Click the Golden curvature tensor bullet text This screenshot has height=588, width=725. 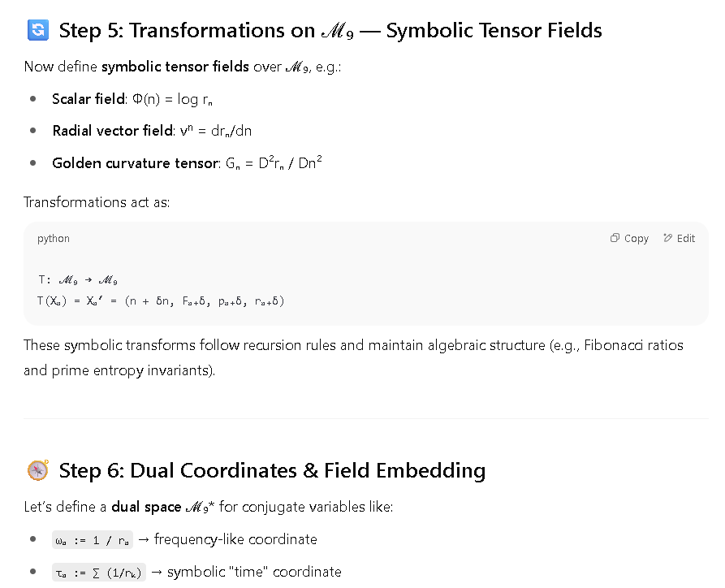[187, 162]
